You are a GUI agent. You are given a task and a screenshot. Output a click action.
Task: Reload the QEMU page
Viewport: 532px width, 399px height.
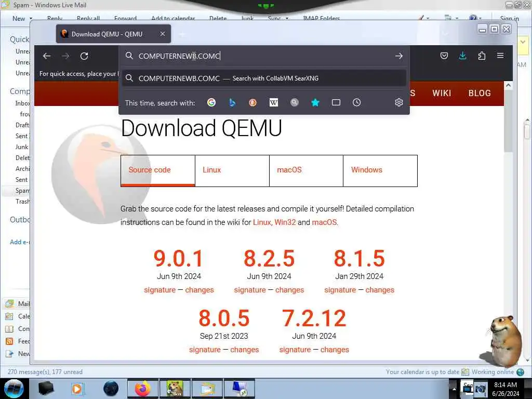(84, 56)
